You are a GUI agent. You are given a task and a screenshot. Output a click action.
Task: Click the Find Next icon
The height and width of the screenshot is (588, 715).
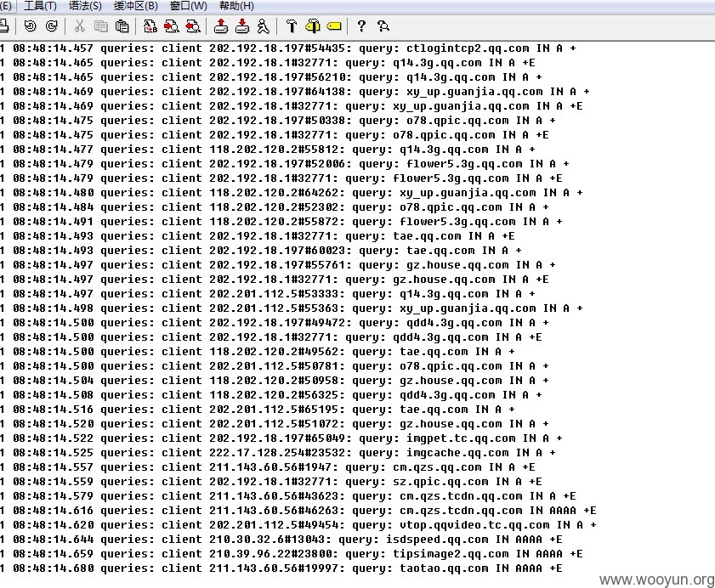pyautogui.click(x=172, y=26)
